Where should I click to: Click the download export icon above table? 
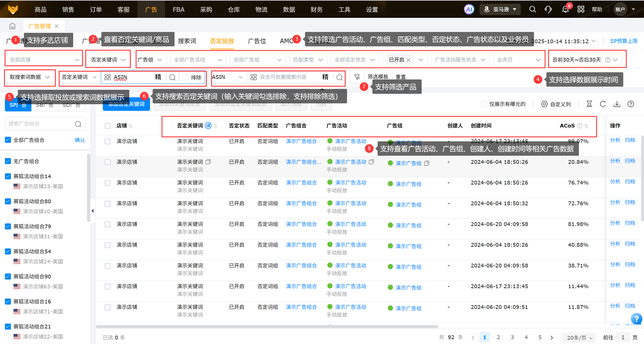617,104
